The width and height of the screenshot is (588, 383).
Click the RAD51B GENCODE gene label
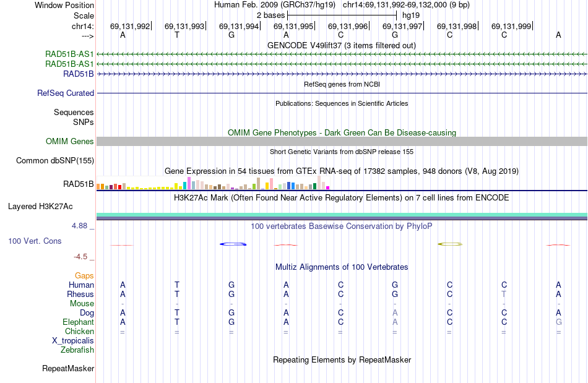pos(79,74)
